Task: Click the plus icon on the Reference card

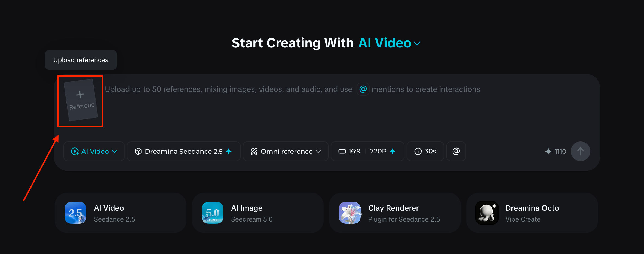Action: [x=80, y=95]
